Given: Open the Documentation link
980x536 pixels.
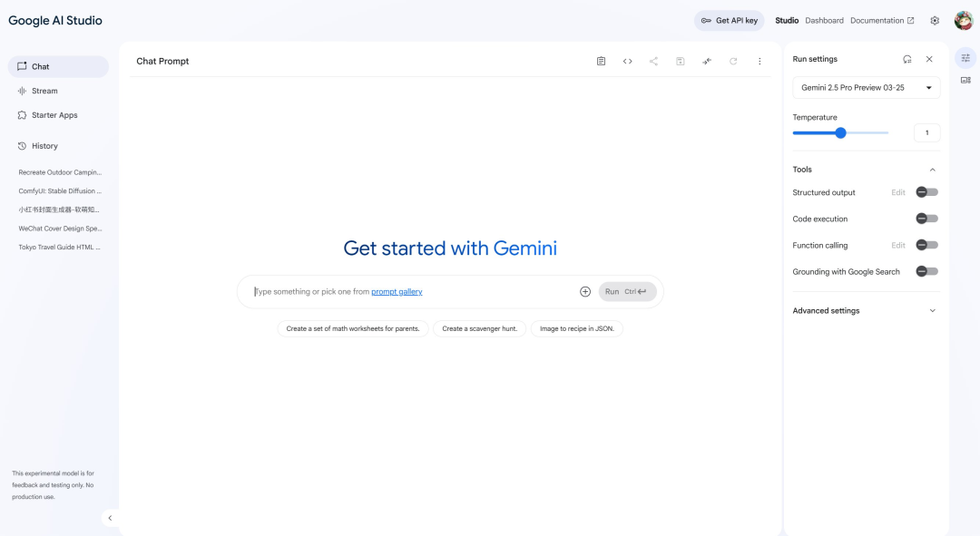Looking at the screenshot, I should pos(882,21).
